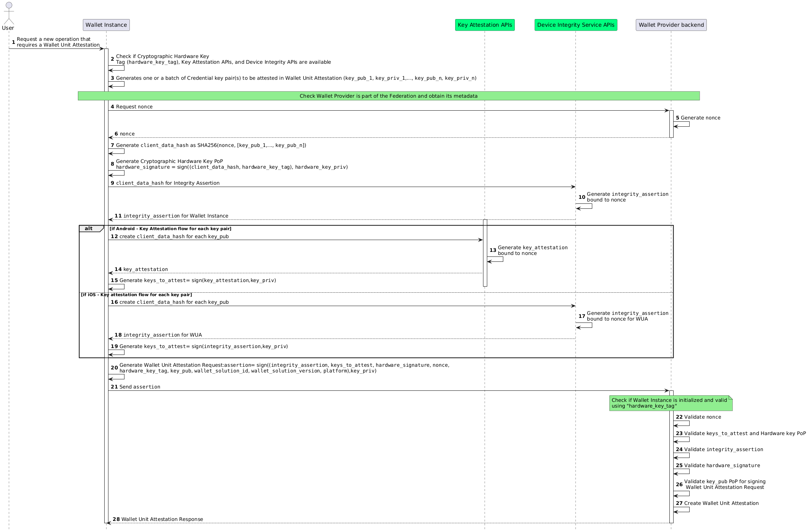Viewport: 808px width, 532px height.
Task: Click the Request nonce message label
Action: (134, 107)
